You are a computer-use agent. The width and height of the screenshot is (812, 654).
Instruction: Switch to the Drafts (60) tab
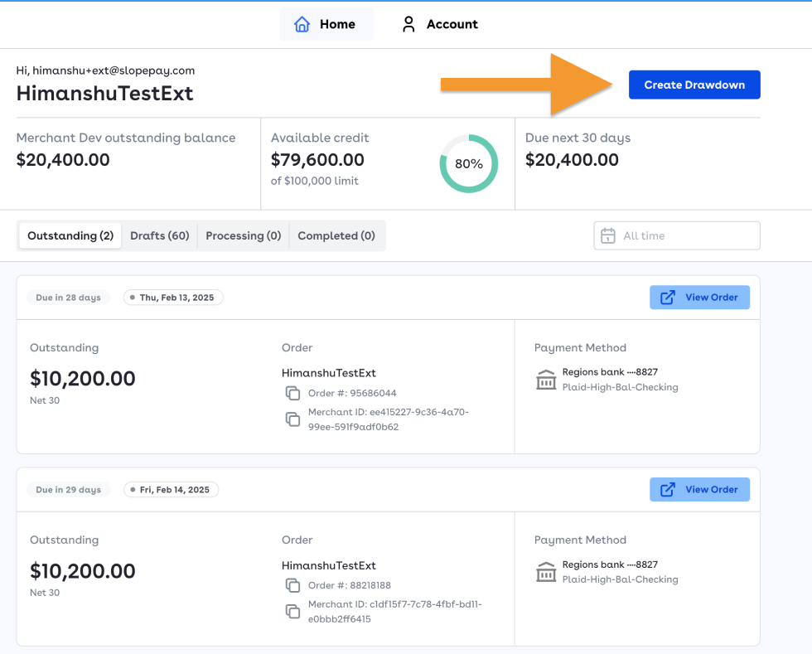tap(160, 235)
